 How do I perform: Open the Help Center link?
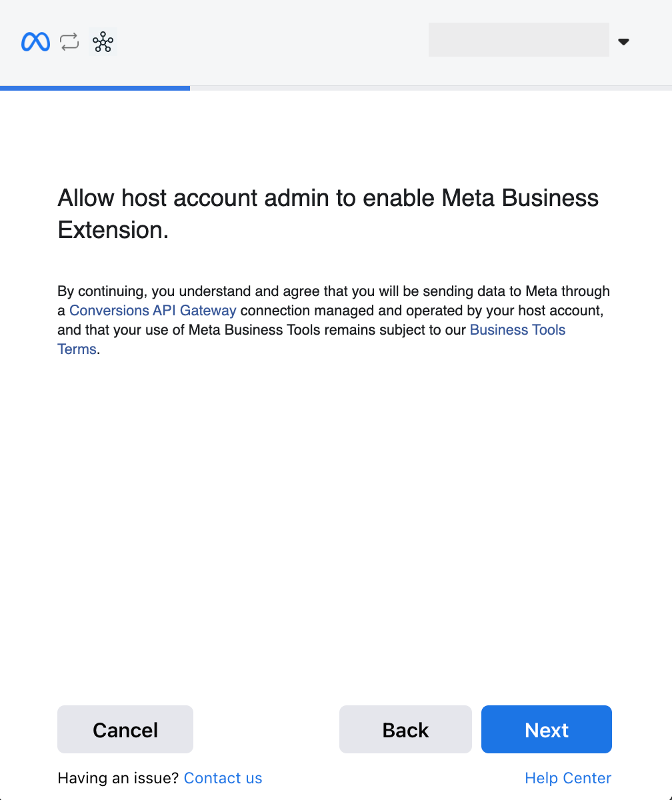tap(568, 778)
